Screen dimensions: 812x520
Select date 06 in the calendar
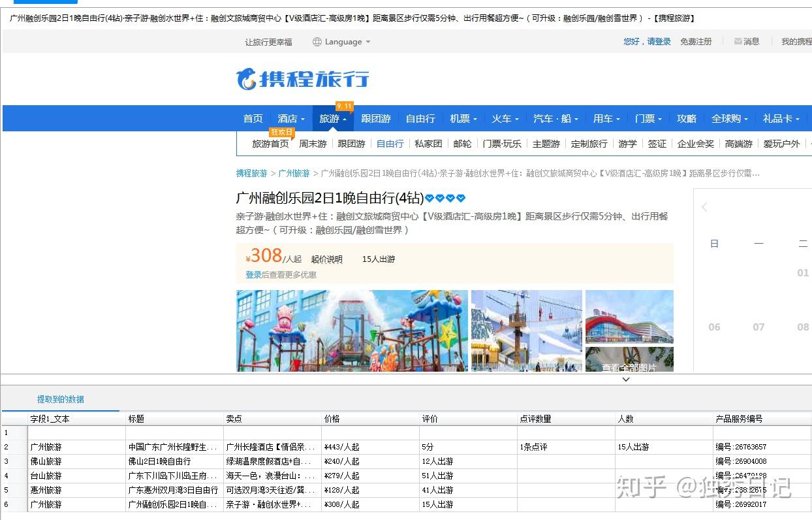coord(714,327)
